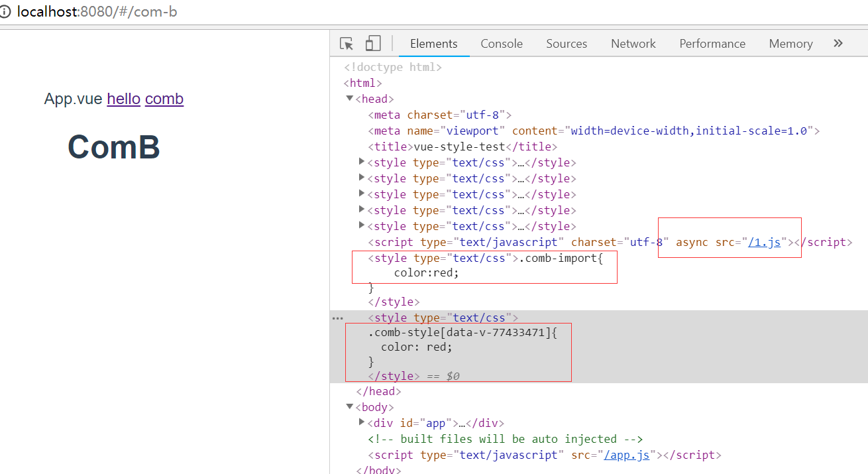Open the /1.js script source link

[x=764, y=243]
